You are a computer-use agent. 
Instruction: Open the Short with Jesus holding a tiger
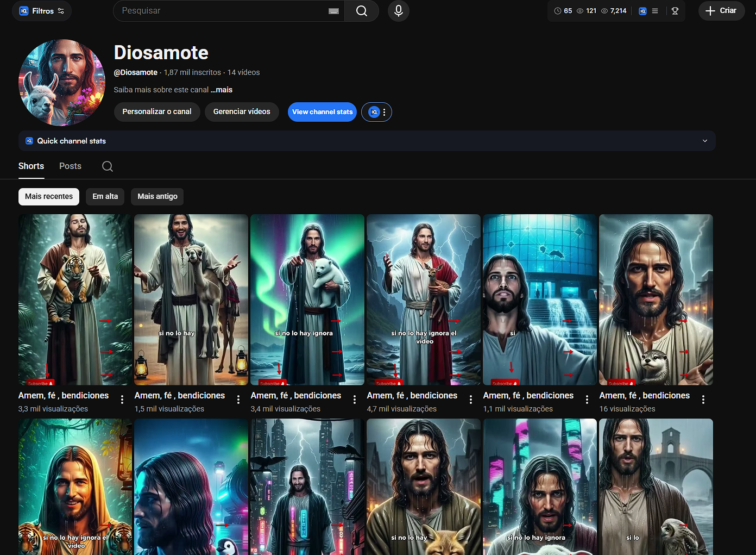click(x=75, y=300)
